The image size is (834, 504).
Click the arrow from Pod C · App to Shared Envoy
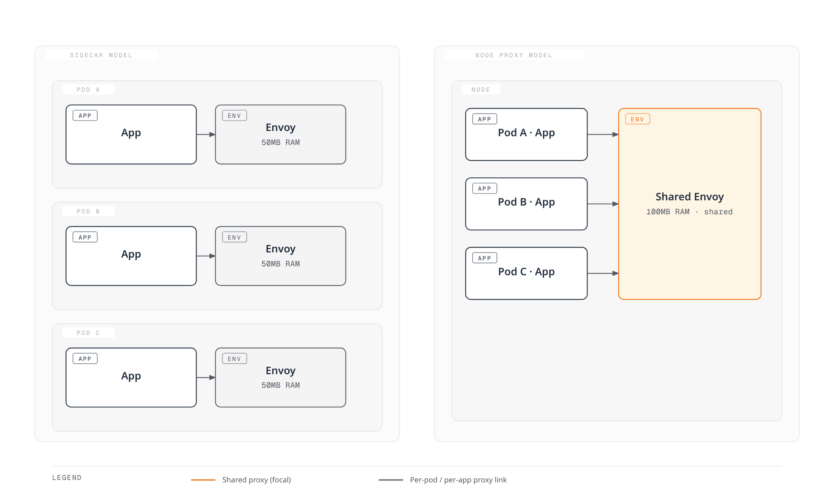(x=603, y=273)
